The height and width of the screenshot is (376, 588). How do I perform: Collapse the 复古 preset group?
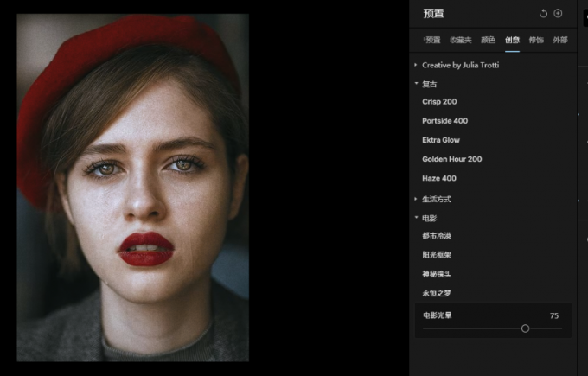[429, 84]
